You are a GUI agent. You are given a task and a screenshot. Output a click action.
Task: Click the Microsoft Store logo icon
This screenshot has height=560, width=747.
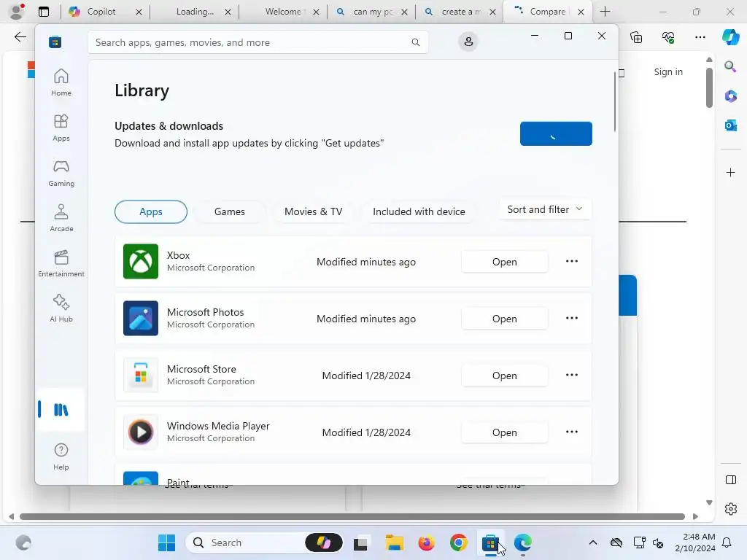(55, 42)
